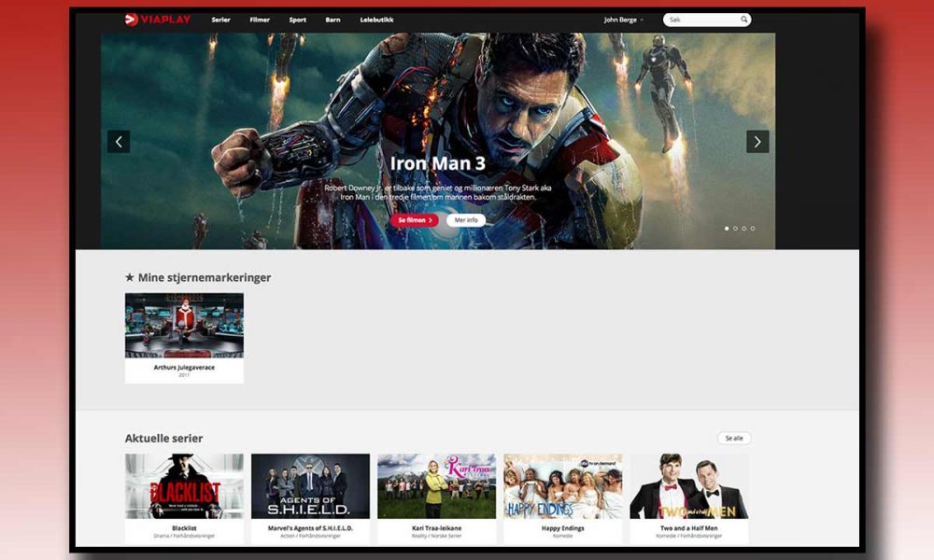Click the Se filmen button
This screenshot has width=934, height=560.
tap(415, 220)
